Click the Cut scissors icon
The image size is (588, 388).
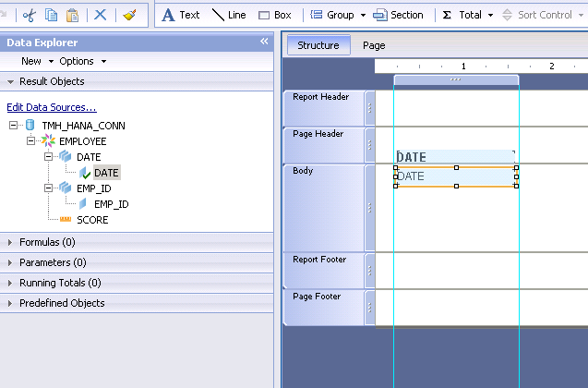click(x=30, y=15)
